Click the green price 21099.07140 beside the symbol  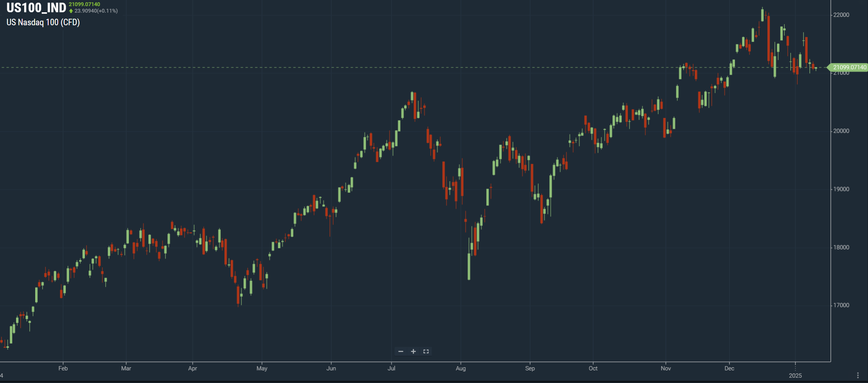[x=84, y=4]
